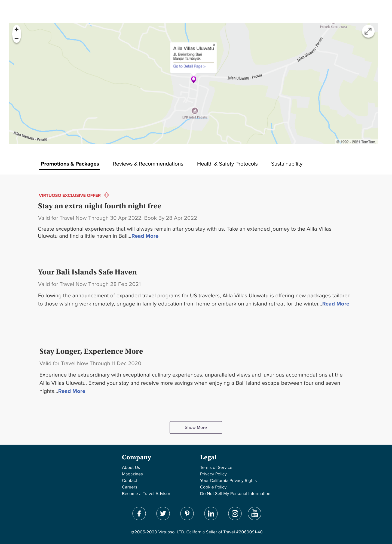
Task: Open the Careers footer link
Action: (130, 487)
